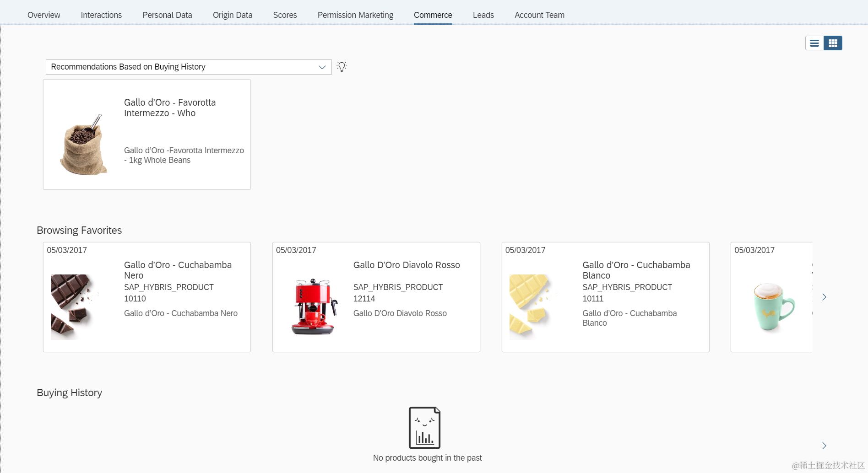The image size is (868, 473).
Task: Click the lightbulb recommendation hint icon
Action: coord(342,67)
